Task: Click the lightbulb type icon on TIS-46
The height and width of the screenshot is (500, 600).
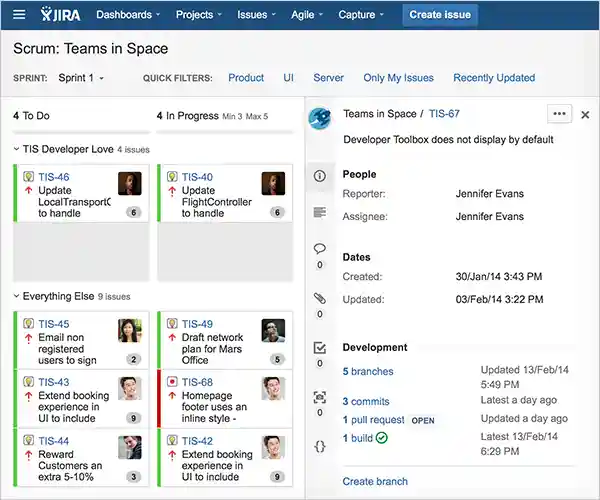Action: click(x=28, y=176)
